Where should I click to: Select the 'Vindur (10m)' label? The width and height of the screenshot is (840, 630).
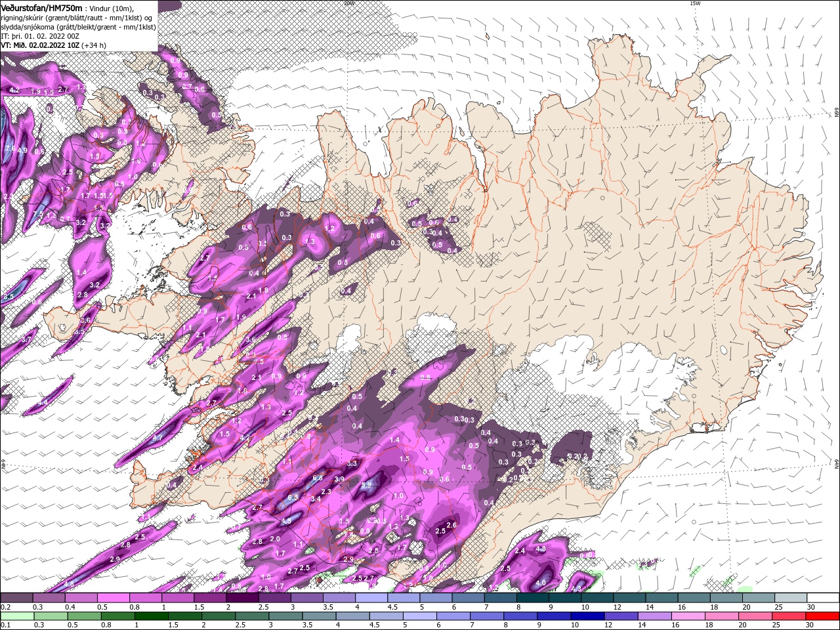(x=112, y=8)
